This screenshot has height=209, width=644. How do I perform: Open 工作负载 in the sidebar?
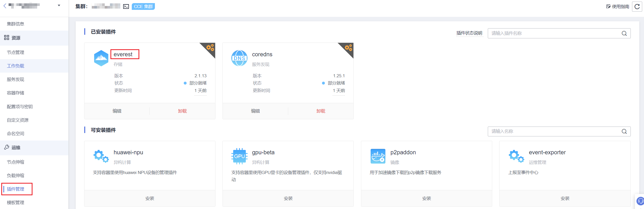tap(16, 66)
